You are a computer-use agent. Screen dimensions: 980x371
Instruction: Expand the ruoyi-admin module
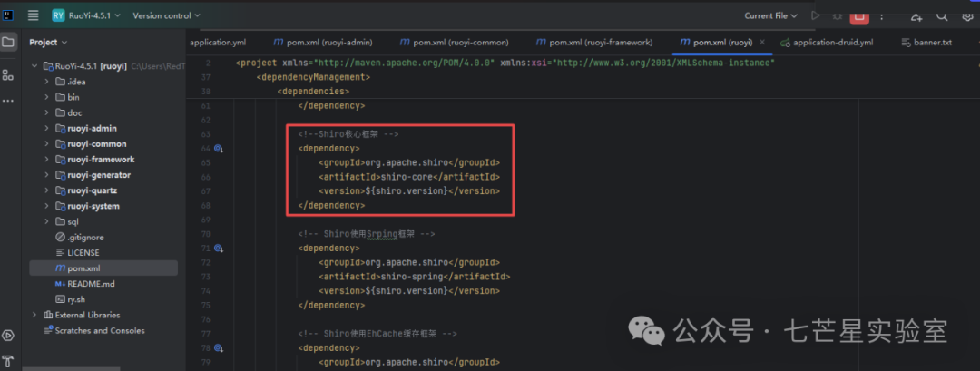click(46, 128)
